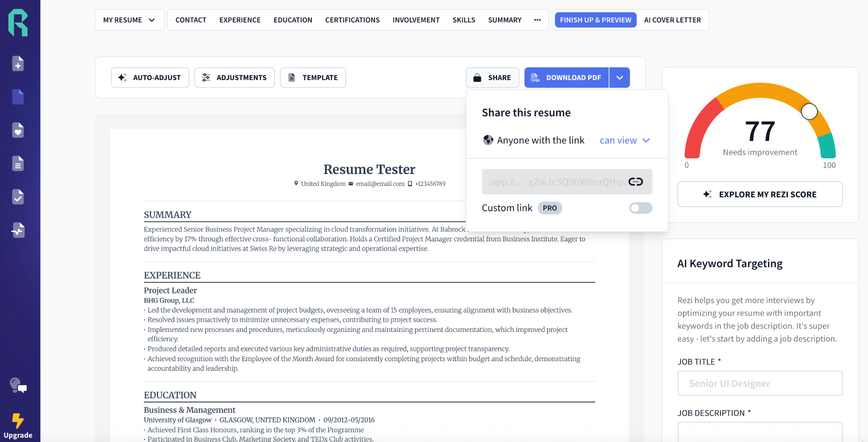Toggle the Custom link switch
This screenshot has height=442, width=868.
pyautogui.click(x=640, y=208)
